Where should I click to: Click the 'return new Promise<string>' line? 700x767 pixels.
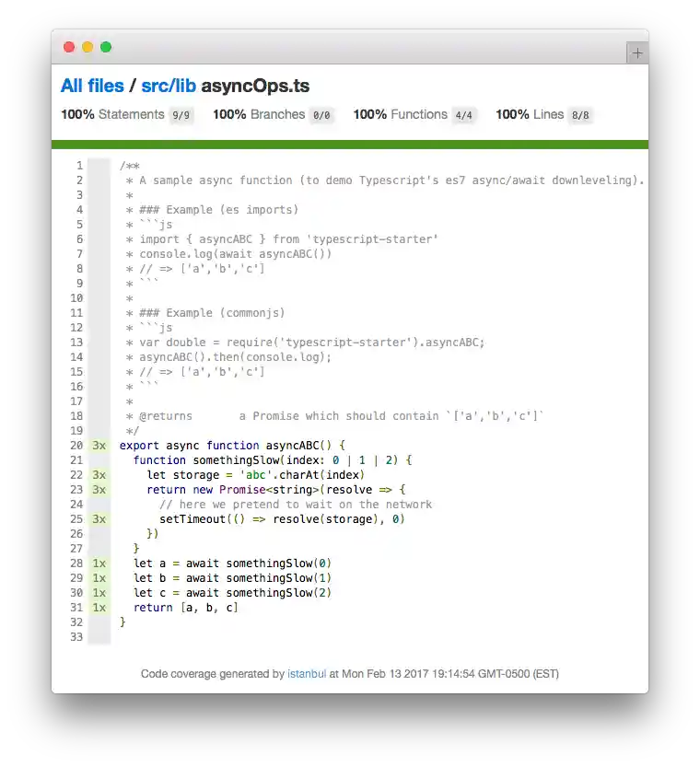coord(276,490)
